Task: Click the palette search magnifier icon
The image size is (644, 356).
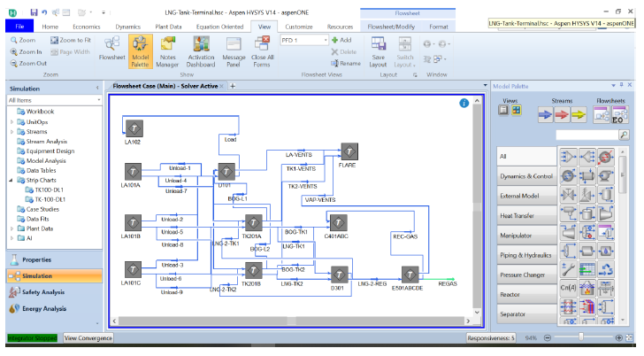Action: [x=624, y=135]
